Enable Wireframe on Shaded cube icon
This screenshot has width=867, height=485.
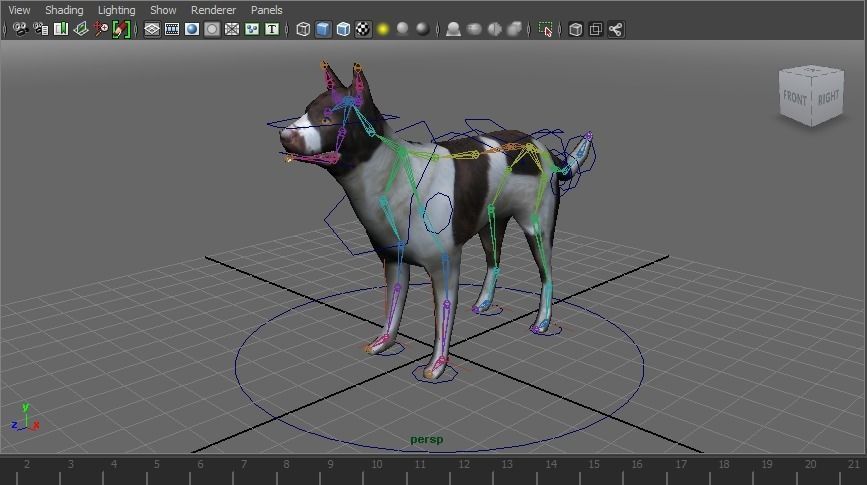coord(343,29)
